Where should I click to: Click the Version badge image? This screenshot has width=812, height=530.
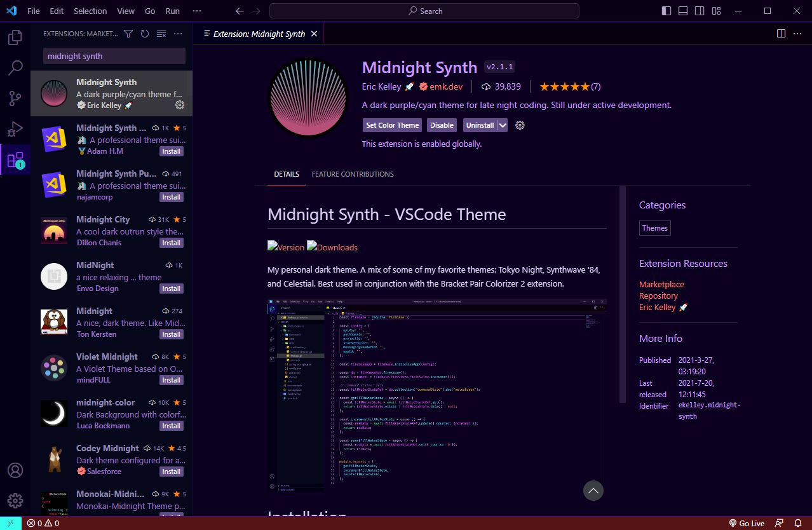[286, 247]
